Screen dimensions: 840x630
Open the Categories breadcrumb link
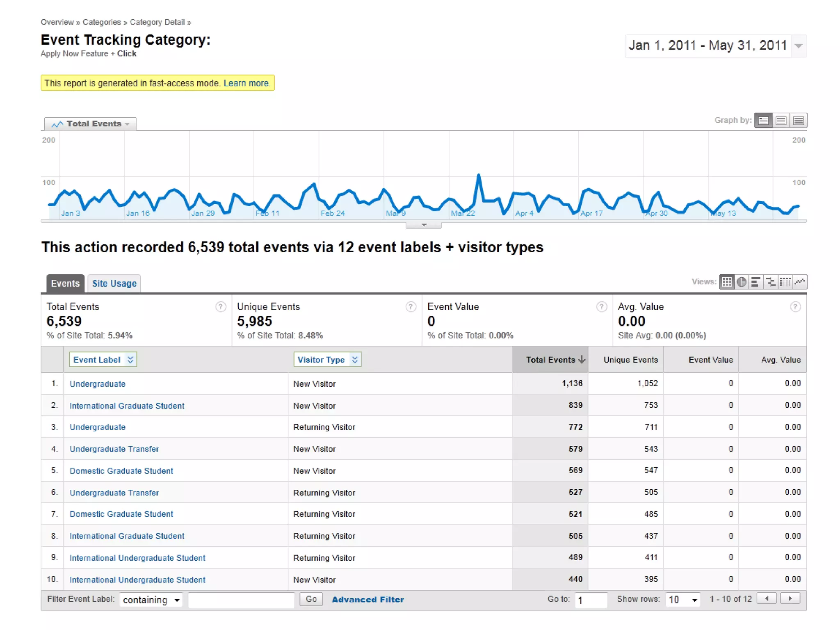tap(102, 22)
